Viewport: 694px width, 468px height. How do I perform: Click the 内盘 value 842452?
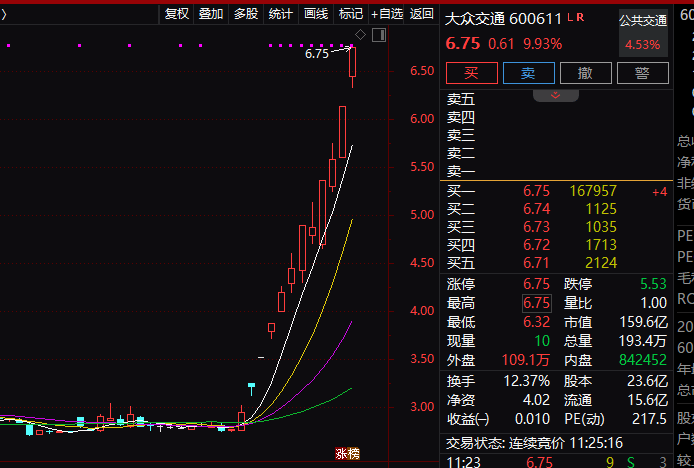click(x=643, y=360)
